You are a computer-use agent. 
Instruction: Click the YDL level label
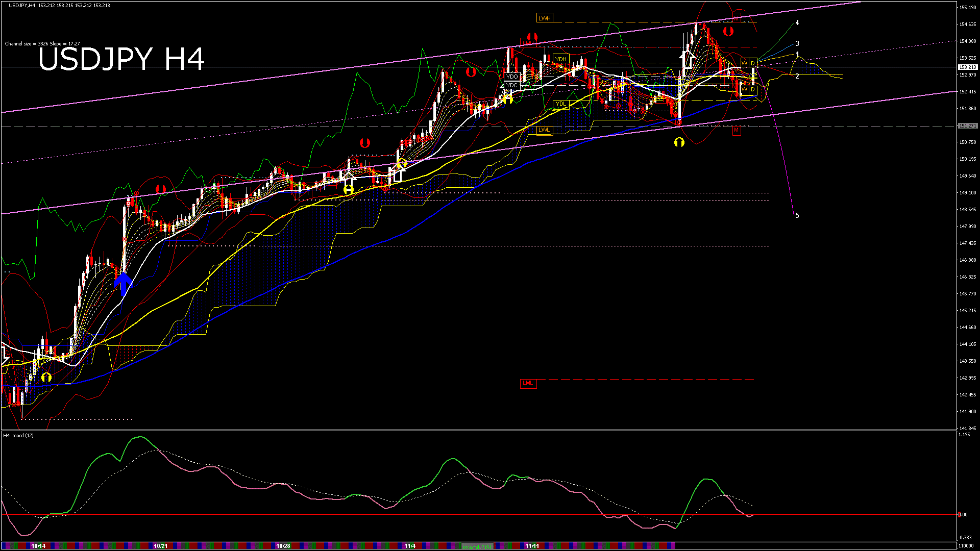click(x=560, y=104)
